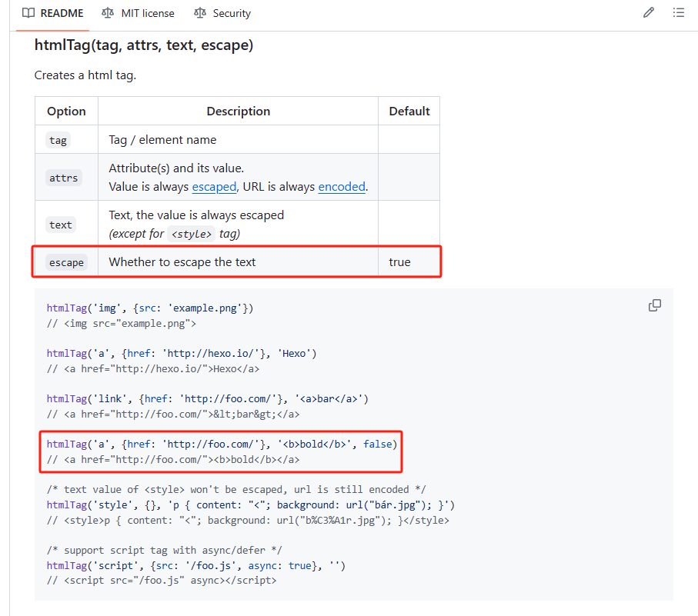Screen dimensions: 698x616
Task: Click the scales icon beside MIT license
Action: pos(107,13)
